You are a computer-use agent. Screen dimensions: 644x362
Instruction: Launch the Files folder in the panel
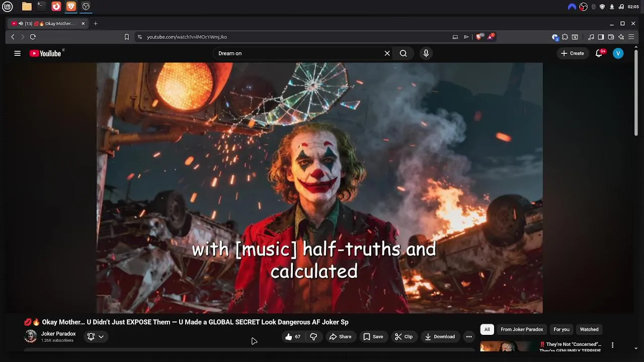click(27, 7)
